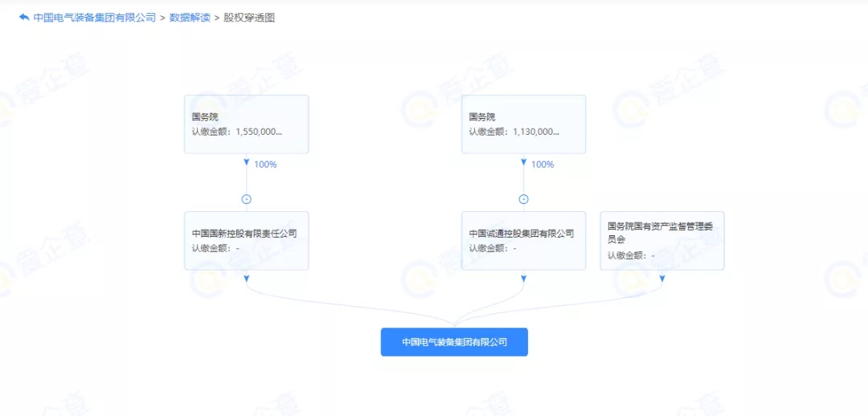Toggle circle expander above 中国国新控股有限责任公司
Image resolution: width=868 pixels, height=416 pixels.
point(247,199)
